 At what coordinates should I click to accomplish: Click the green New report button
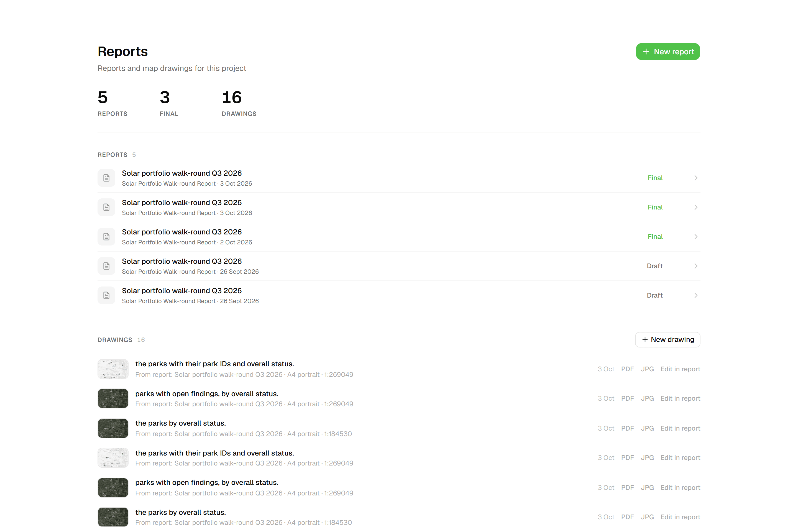[668, 52]
